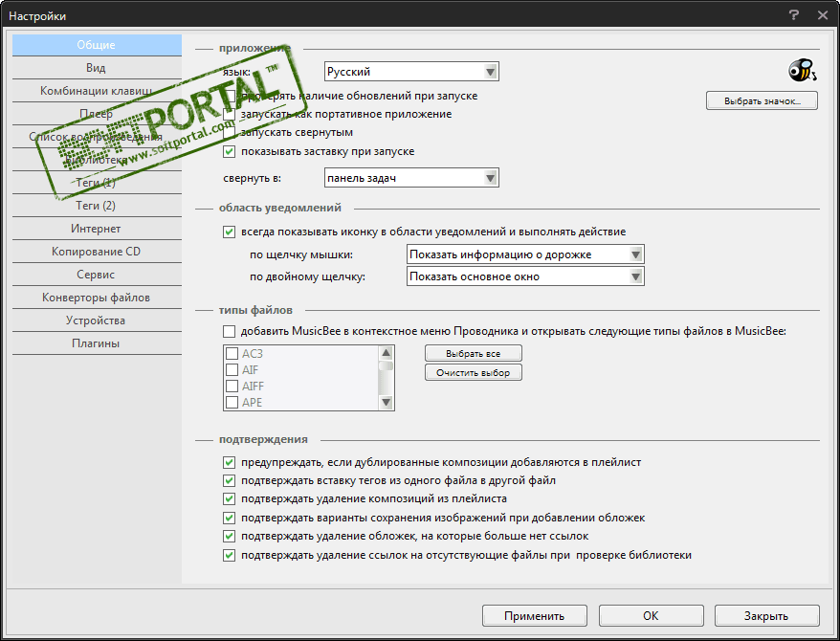Toggle подтверждать варианты сохранения изображений

click(230, 518)
